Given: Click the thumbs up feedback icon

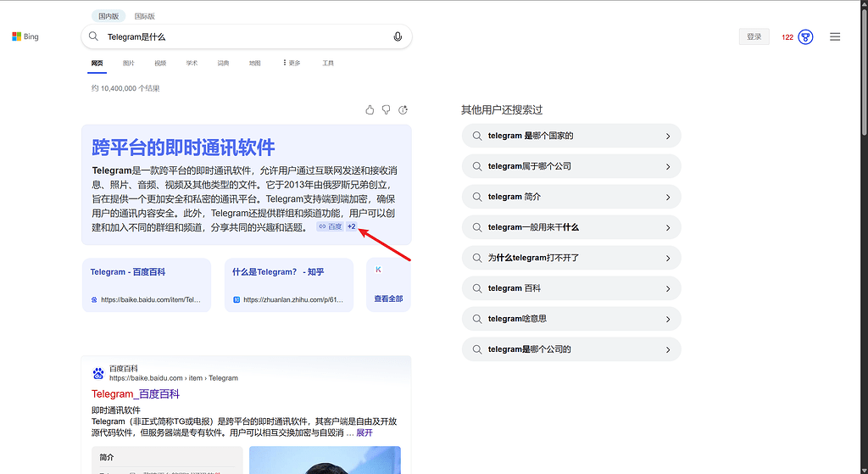Looking at the screenshot, I should (370, 109).
